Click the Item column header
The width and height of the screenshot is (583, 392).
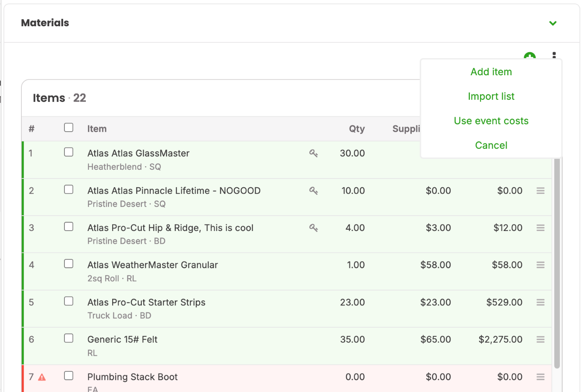pos(97,129)
